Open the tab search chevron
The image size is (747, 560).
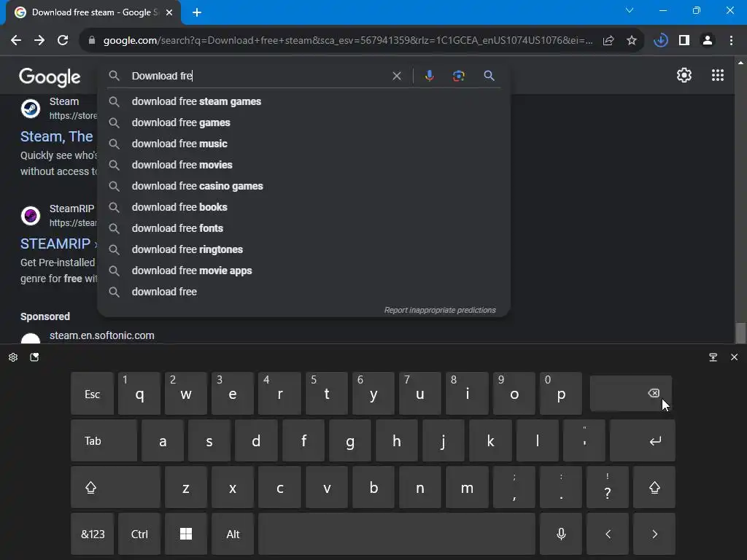630,10
